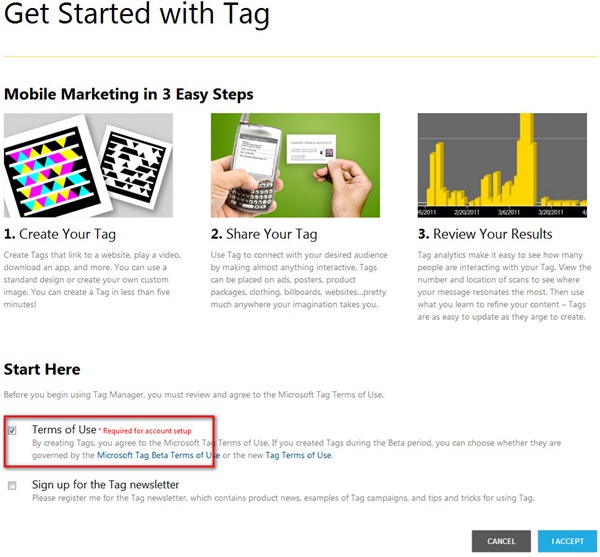Click the description paragraph under Create Your Tag
600x557 pixels.
point(88,277)
